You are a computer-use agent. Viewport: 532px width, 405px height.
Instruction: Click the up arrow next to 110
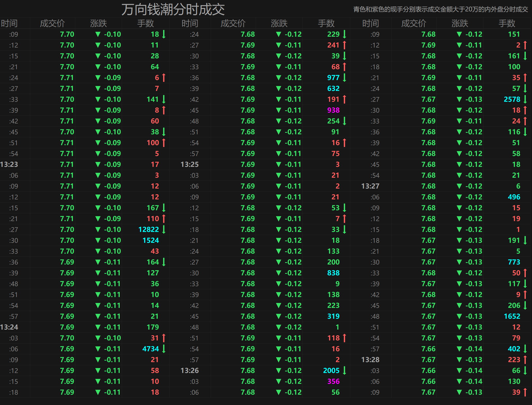(x=164, y=219)
